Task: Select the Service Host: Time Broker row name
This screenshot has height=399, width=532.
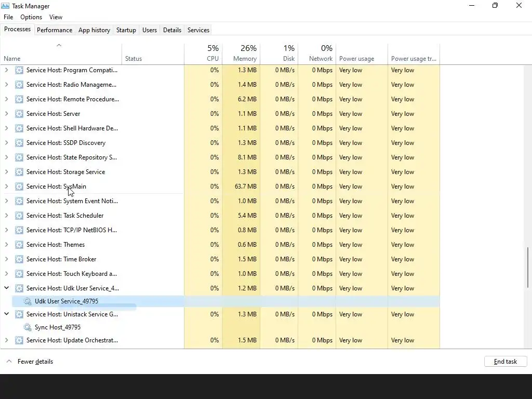Action: point(61,259)
